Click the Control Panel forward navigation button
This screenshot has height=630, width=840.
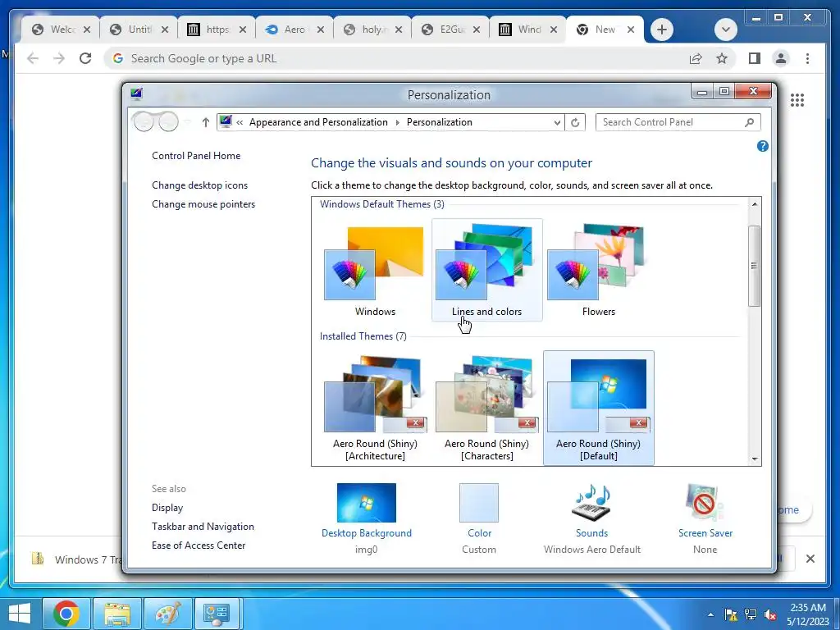pos(168,122)
